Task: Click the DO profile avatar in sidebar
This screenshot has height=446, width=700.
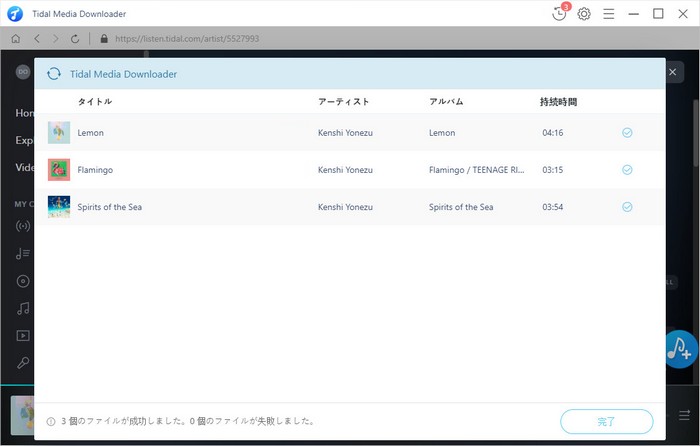Action: (23, 71)
